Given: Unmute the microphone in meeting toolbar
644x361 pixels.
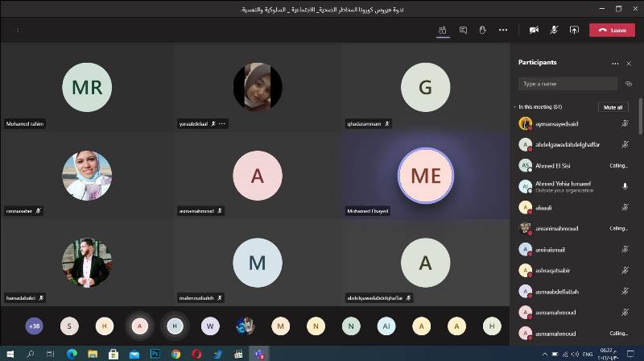Looking at the screenshot, I should tap(554, 30).
